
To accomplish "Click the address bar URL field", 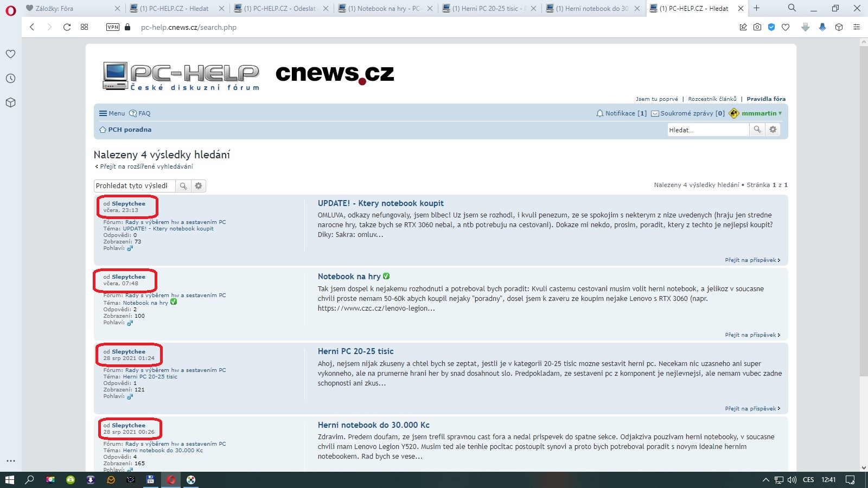I will [x=189, y=27].
